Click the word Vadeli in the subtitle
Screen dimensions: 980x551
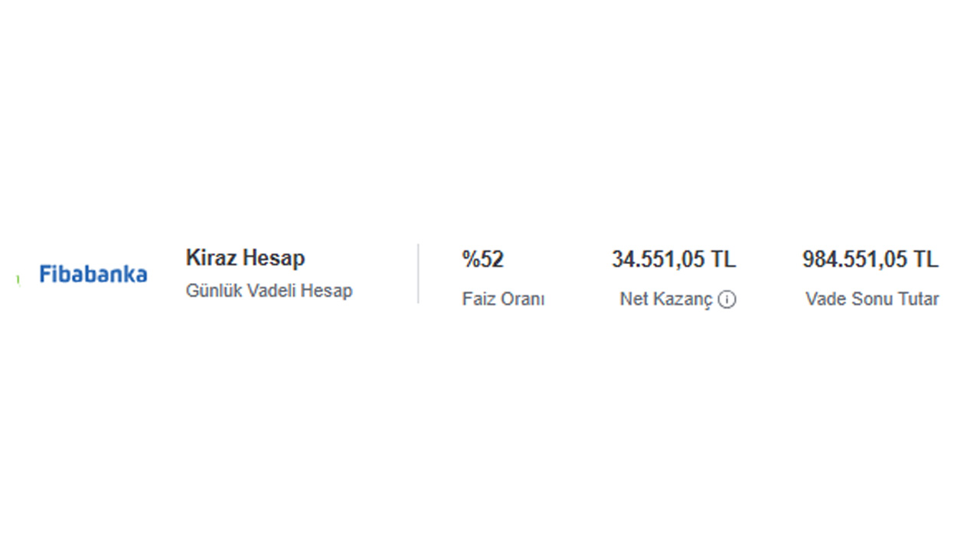pyautogui.click(x=272, y=291)
